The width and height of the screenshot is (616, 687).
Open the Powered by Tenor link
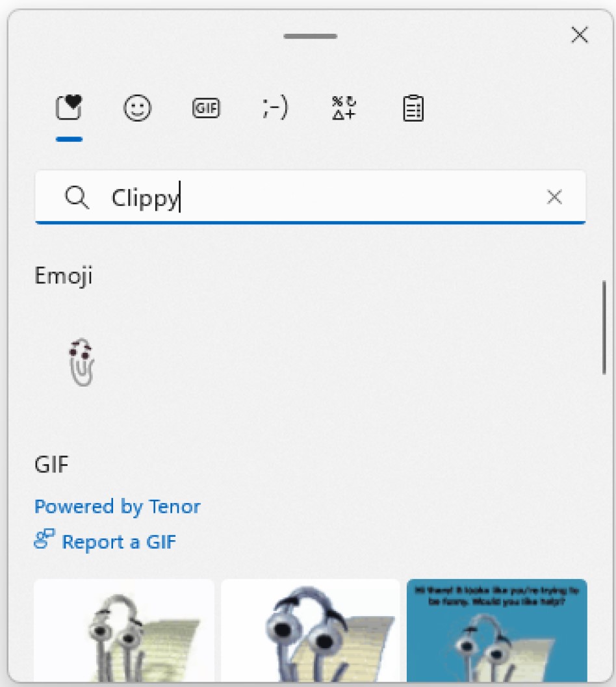[x=117, y=506]
